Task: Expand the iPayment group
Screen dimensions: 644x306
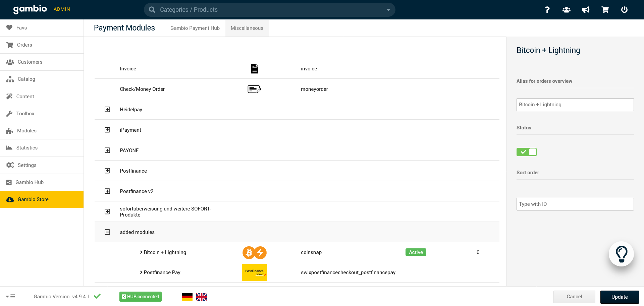Action: (x=107, y=130)
